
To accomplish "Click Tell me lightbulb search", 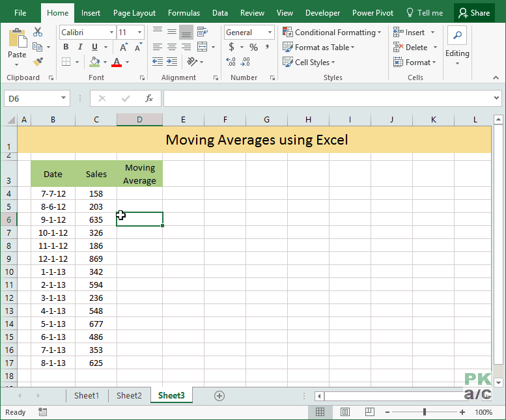I will 425,13.
